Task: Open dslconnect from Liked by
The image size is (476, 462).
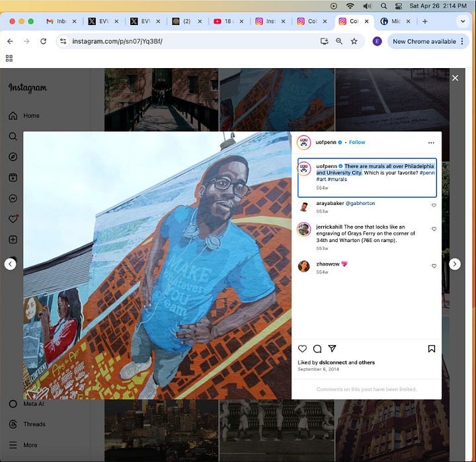Action: tap(333, 362)
